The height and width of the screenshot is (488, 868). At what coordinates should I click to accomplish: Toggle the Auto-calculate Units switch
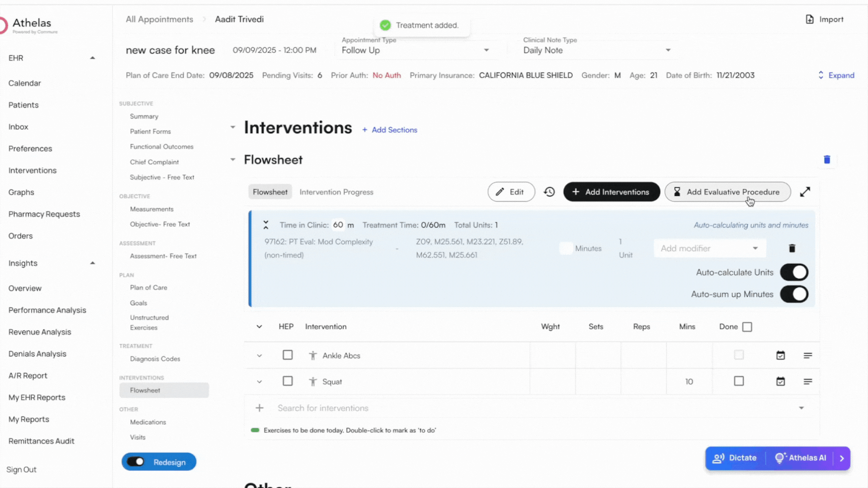point(794,272)
